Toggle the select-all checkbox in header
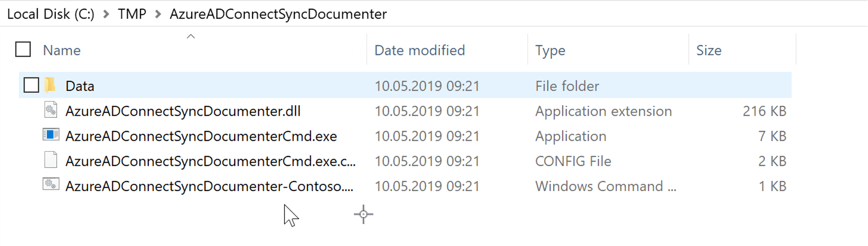 pos(23,49)
